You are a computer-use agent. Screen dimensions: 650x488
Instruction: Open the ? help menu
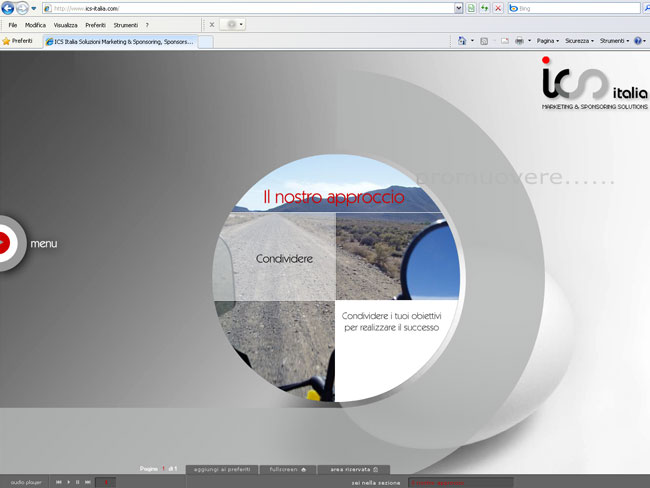(147, 25)
